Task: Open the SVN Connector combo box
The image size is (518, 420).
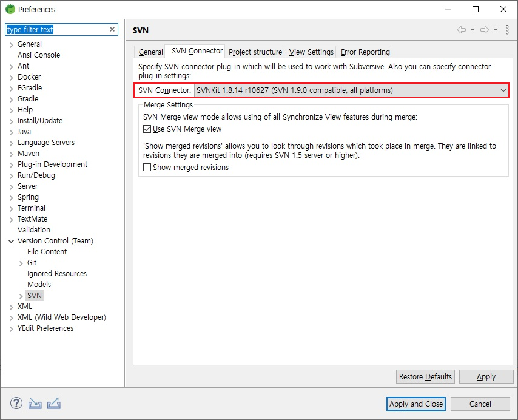Action: click(352, 90)
